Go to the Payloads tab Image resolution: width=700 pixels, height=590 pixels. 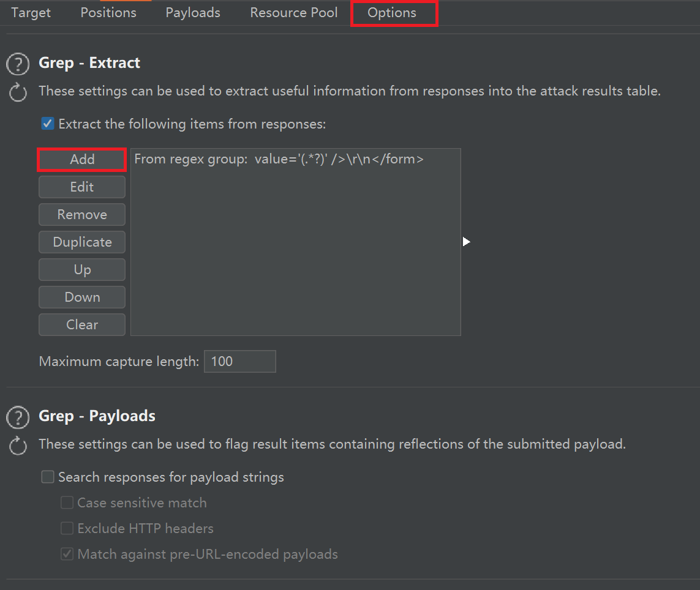[193, 13]
